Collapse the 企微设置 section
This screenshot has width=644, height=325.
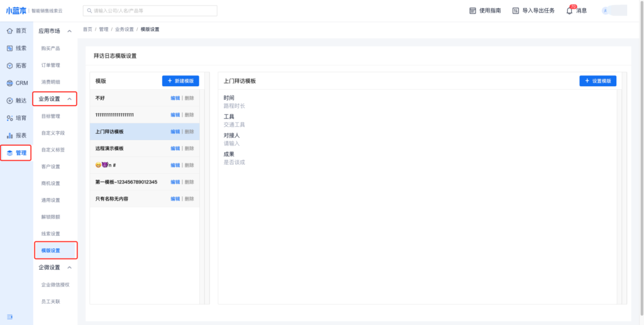tap(69, 267)
